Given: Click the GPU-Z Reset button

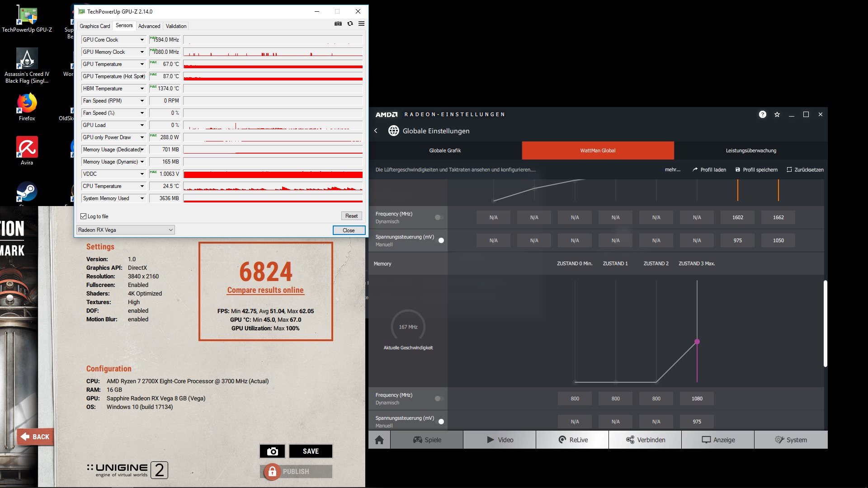Looking at the screenshot, I should point(351,216).
